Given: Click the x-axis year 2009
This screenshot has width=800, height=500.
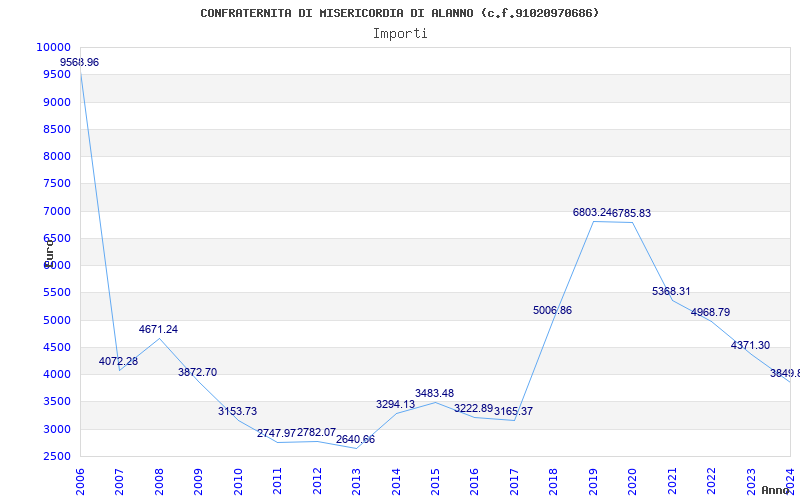Looking at the screenshot, I should 198,481.
